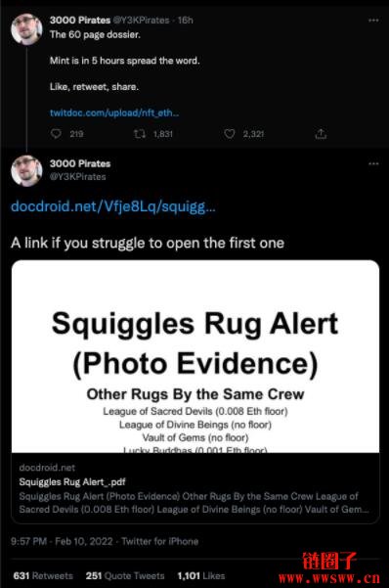Click the first tweet's profile avatar
Screen dimensions: 389x588
click(26, 29)
